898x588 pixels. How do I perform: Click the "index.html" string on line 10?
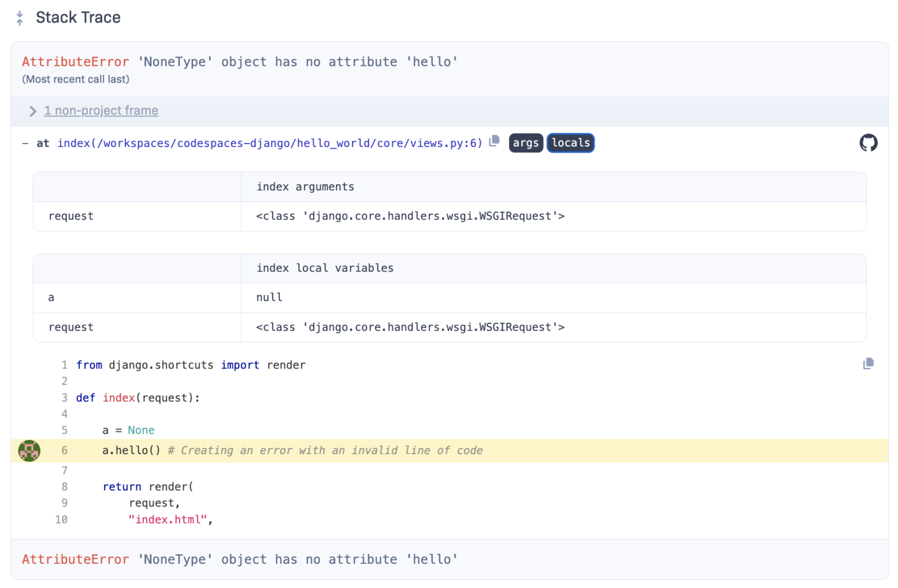point(168,520)
